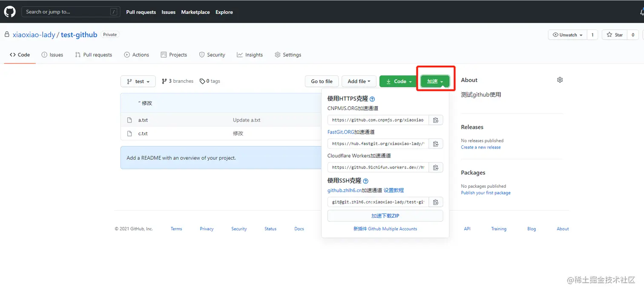This screenshot has height=293, width=644.
Task: Copy the CNPMJS.ORG clone URL
Action: pyautogui.click(x=436, y=120)
